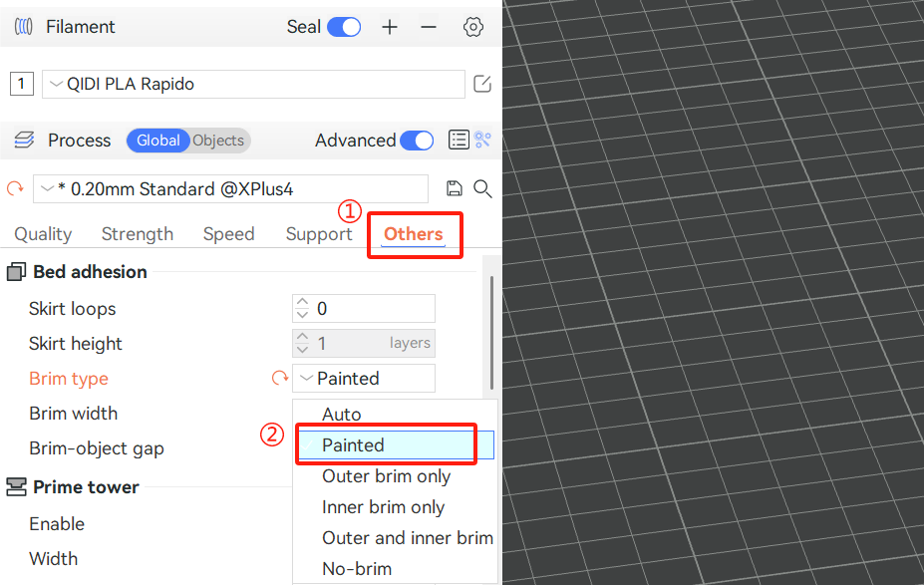Viewport: 924px width, 585px height.
Task: Click the Brim type label
Action: 69,379
